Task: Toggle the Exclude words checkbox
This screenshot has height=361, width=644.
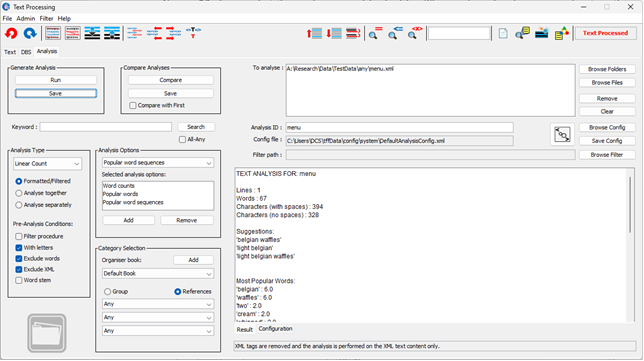Action: 18,259
